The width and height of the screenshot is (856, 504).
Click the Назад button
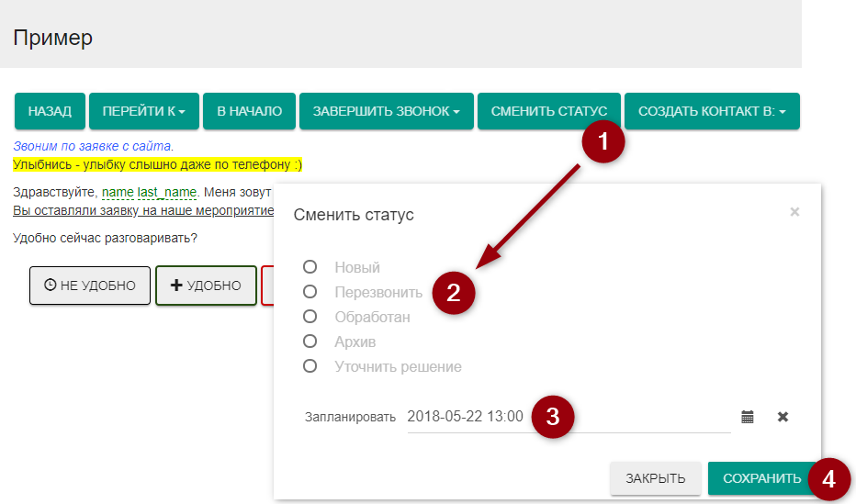click(50, 111)
